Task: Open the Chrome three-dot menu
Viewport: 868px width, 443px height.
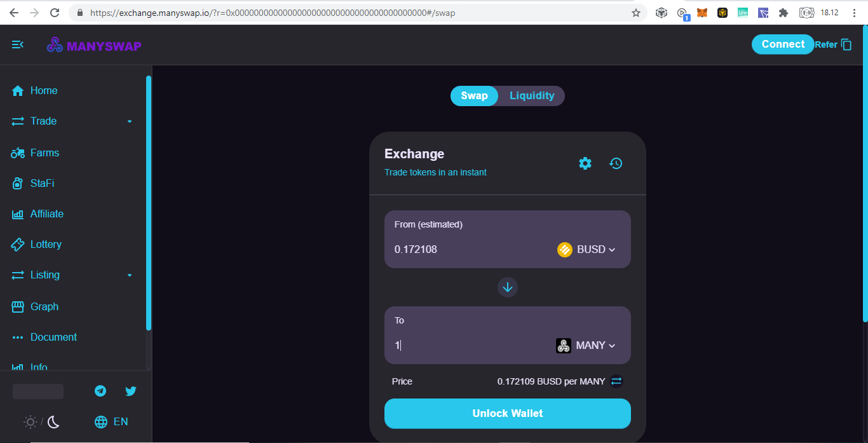Action: pyautogui.click(x=855, y=13)
